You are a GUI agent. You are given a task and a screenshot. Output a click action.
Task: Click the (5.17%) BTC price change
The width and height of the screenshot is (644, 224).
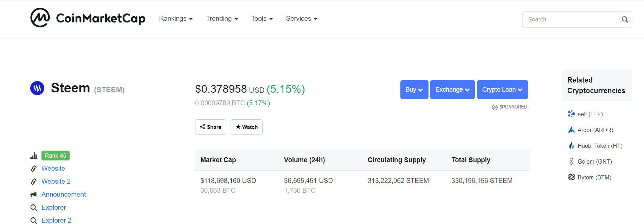258,103
